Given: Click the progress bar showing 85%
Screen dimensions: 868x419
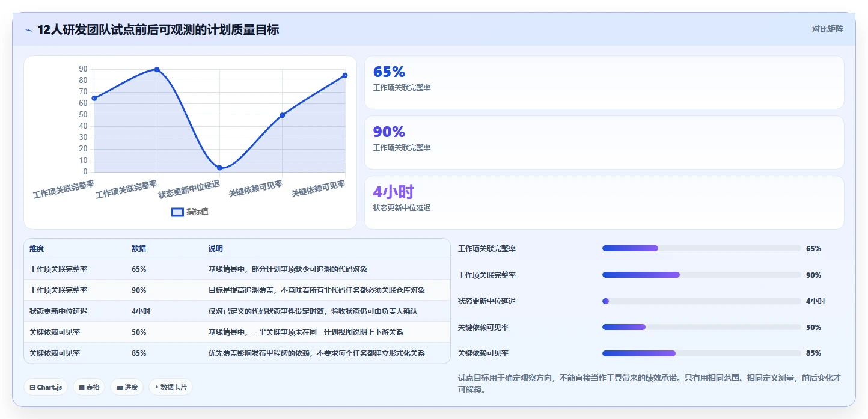Looking at the screenshot, I should tap(701, 353).
